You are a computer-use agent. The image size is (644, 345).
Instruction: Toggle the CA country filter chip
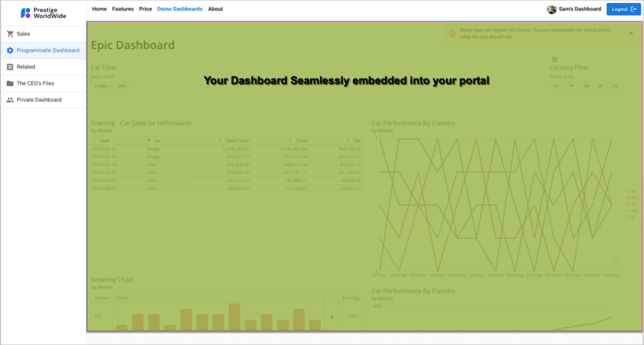click(556, 85)
